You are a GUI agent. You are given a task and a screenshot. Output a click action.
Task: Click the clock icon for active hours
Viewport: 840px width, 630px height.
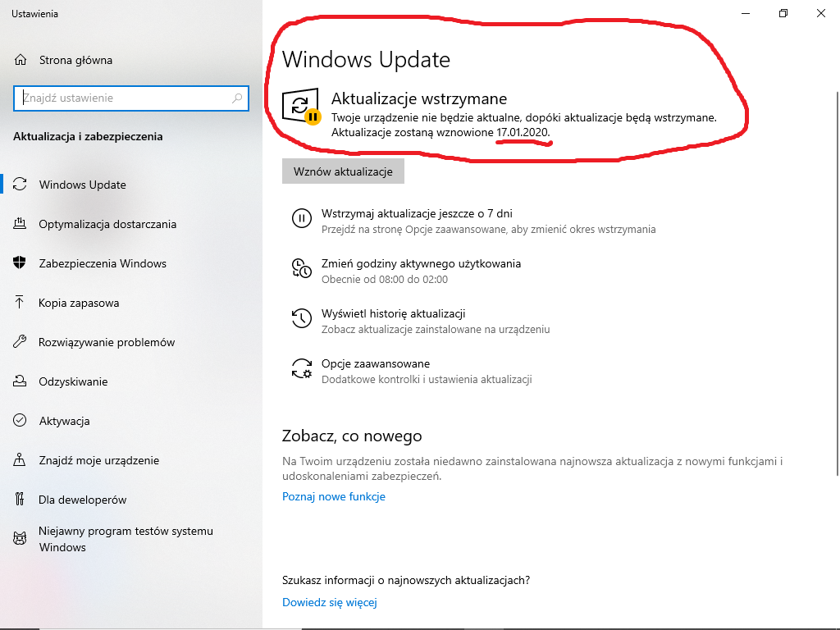coord(302,268)
